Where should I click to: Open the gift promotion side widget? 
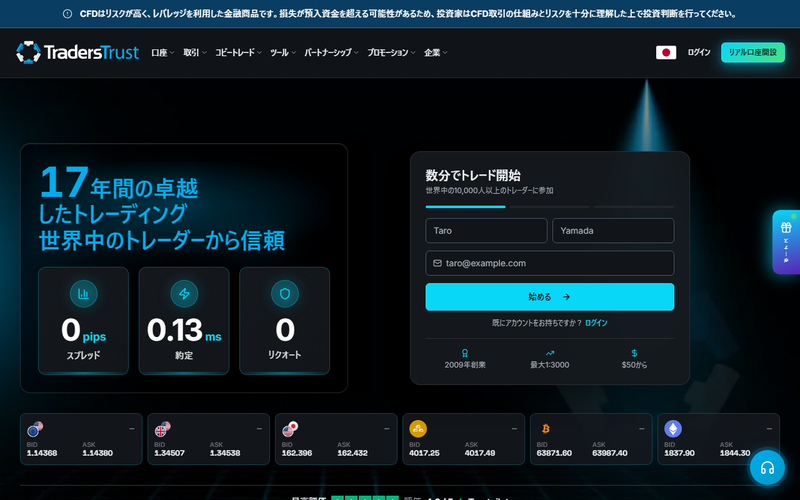[x=786, y=242]
